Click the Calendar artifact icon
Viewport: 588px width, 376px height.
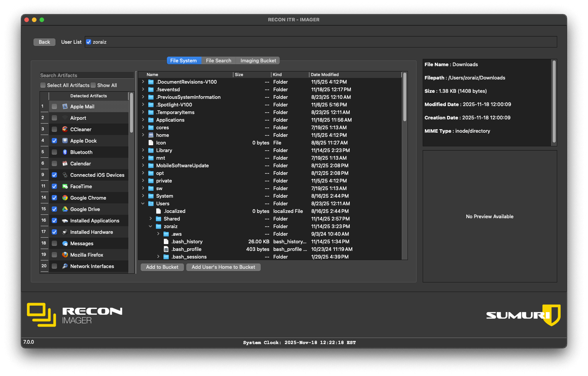tap(65, 163)
